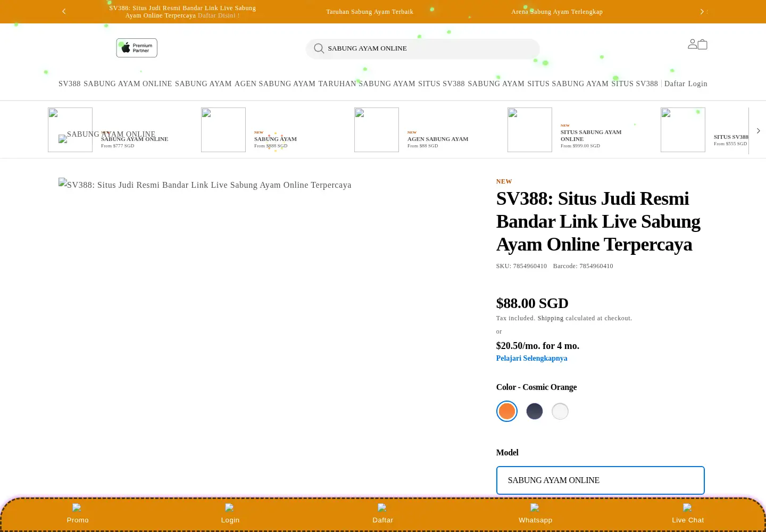Start Live Chat from bottom bar
This screenshot has width=766, height=532.
pos(688,514)
